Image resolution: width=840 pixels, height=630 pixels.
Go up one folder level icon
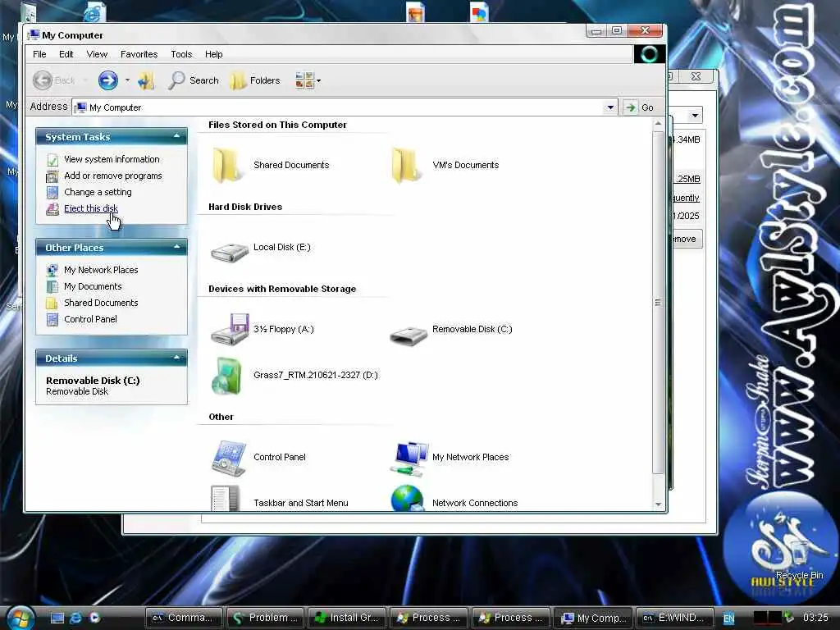click(146, 80)
